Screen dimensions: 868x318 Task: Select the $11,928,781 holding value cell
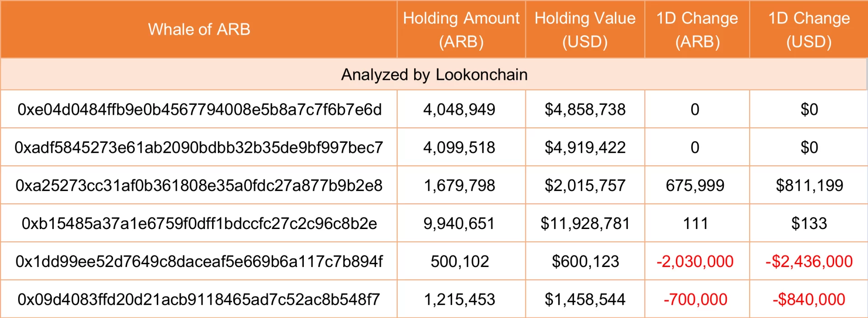pyautogui.click(x=585, y=223)
